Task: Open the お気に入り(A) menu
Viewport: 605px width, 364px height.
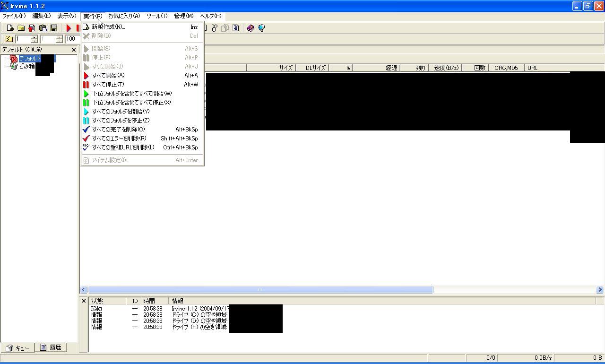Action: coord(124,16)
